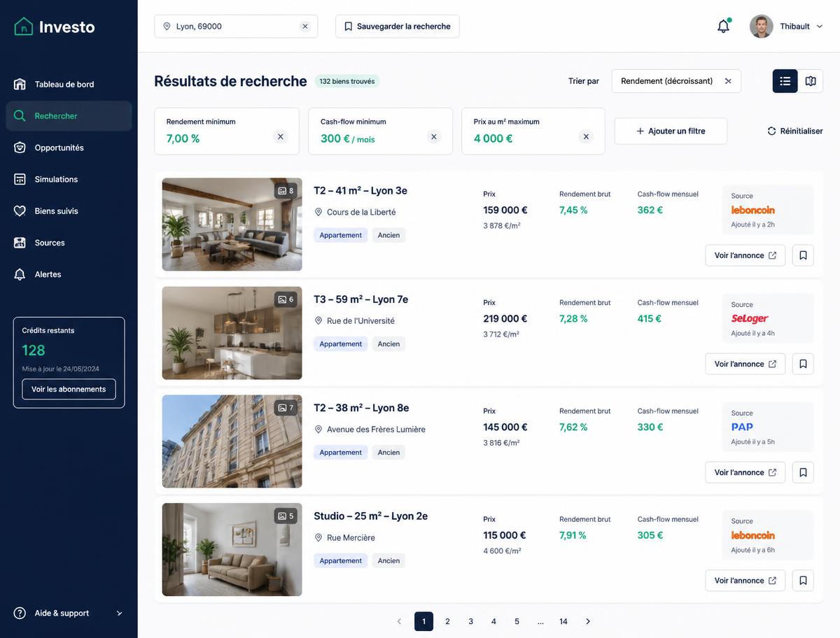Edit the Rendement minimum 7,00 % filter
Screen dimensions: 840x638
(227, 131)
